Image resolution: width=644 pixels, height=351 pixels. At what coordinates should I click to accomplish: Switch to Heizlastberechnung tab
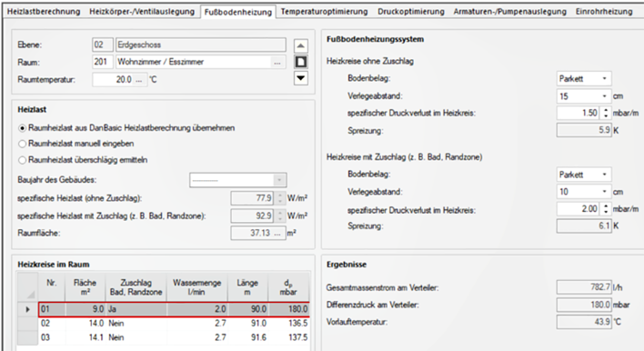tap(44, 12)
